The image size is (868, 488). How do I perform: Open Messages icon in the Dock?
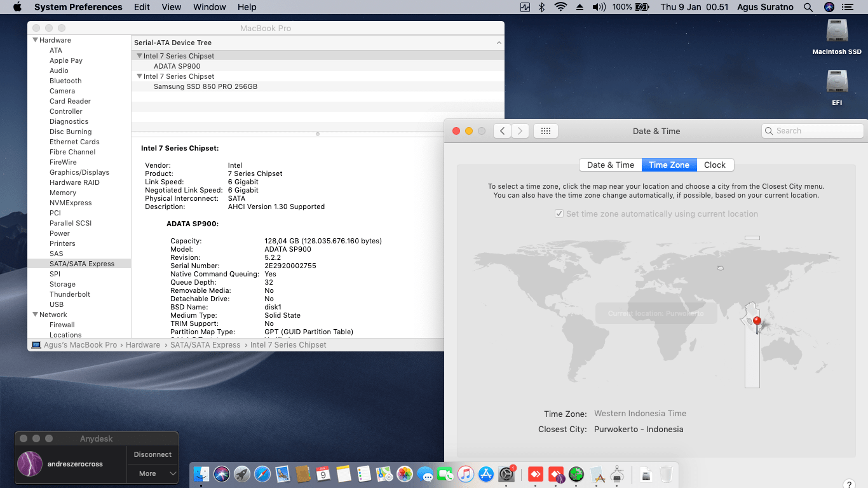425,474
